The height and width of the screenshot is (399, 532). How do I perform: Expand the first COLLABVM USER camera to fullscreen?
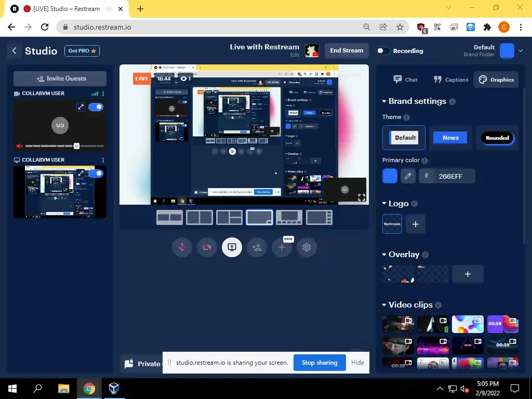click(81, 107)
